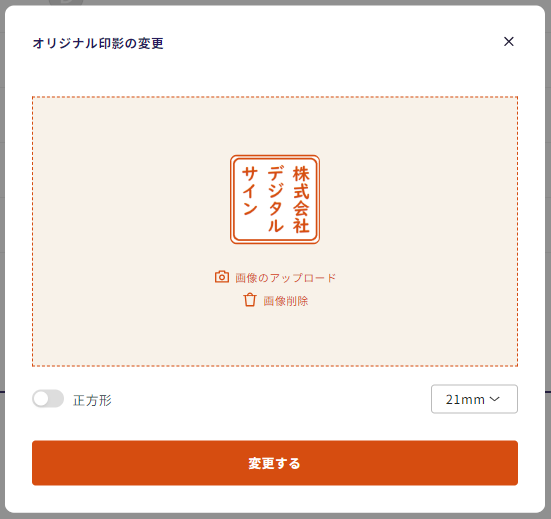The height and width of the screenshot is (519, 551).
Task: Click the camera upload icon
Action: point(222,277)
